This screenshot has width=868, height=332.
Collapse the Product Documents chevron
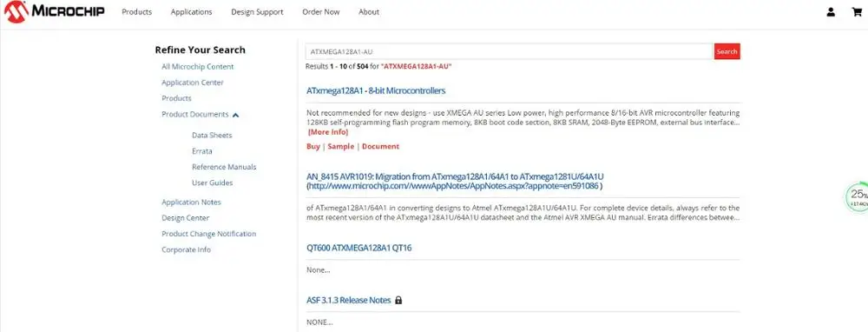pos(236,115)
